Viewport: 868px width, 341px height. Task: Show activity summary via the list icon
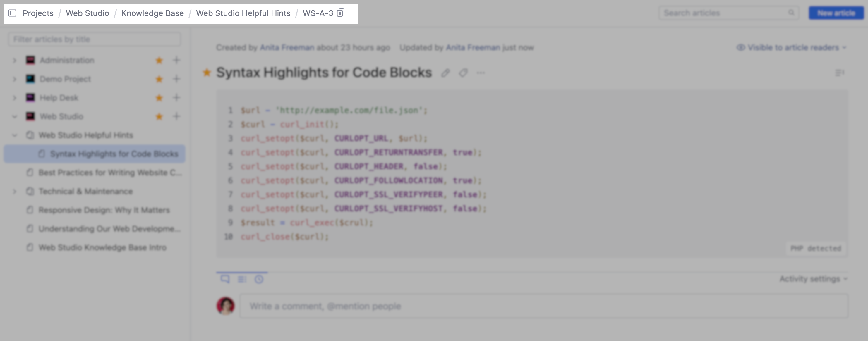click(x=242, y=279)
